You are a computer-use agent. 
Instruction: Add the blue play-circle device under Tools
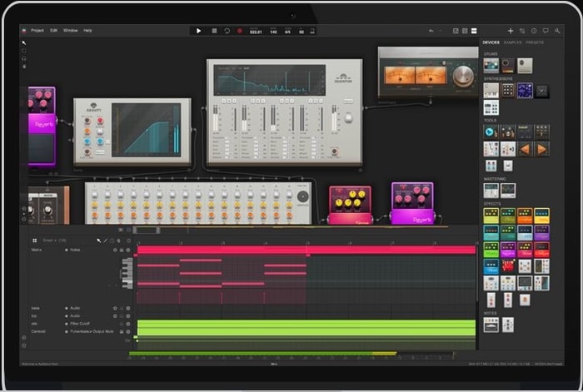pos(491,131)
